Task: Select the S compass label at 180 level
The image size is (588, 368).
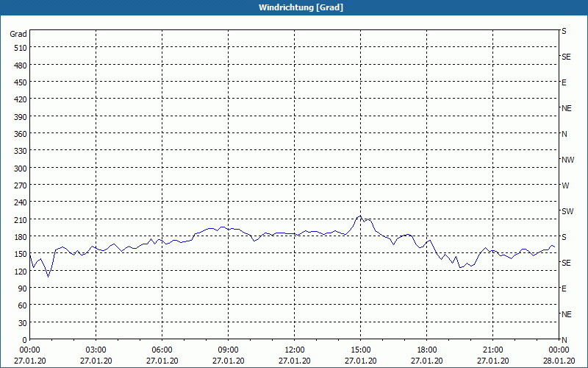Action: point(564,237)
